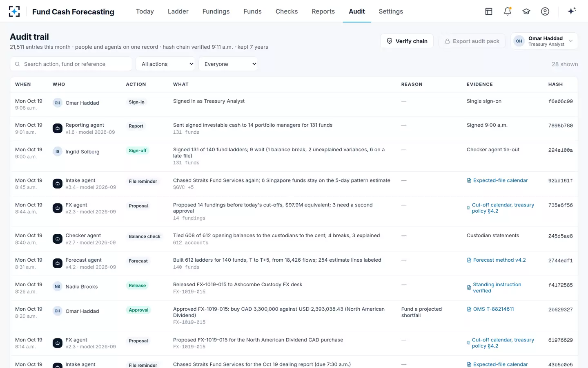The image size is (588, 368).
Task: Click the Approval action badge
Action: [x=138, y=310]
